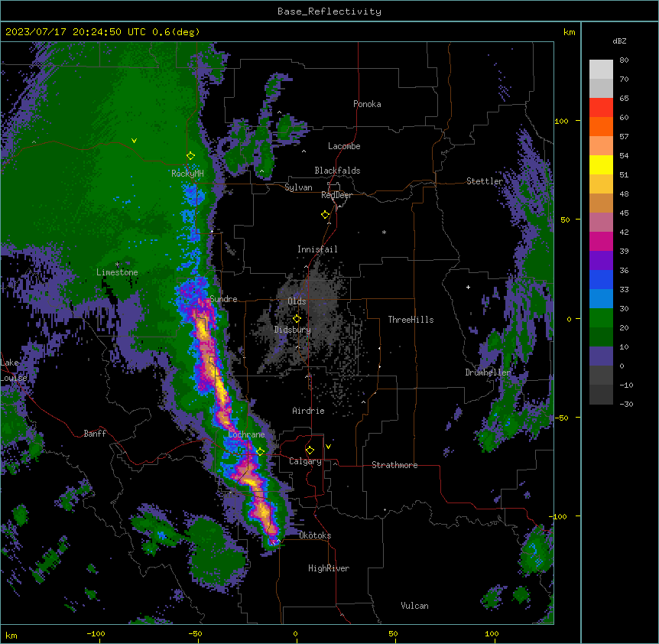Image resolution: width=659 pixels, height=644 pixels.
Task: Pick the brown 45-48 dBZ legend swatch
Action: tap(601, 203)
